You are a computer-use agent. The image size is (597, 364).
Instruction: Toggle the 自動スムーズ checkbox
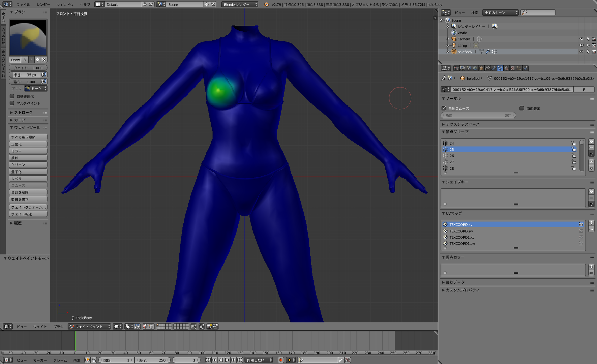444,108
